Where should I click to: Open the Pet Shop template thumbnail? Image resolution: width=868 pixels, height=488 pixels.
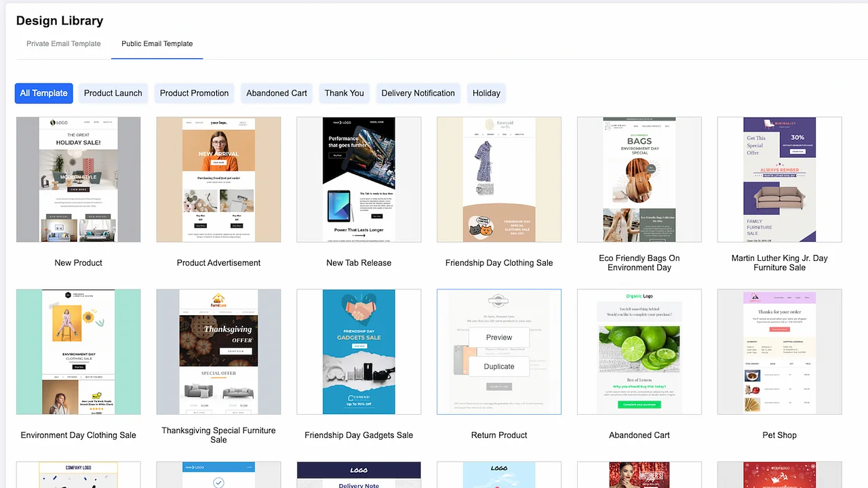pyautogui.click(x=779, y=351)
